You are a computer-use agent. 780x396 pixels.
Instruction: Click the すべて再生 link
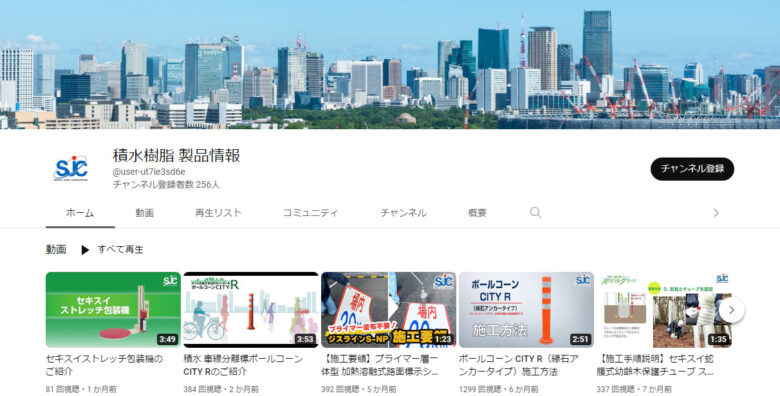click(x=120, y=249)
